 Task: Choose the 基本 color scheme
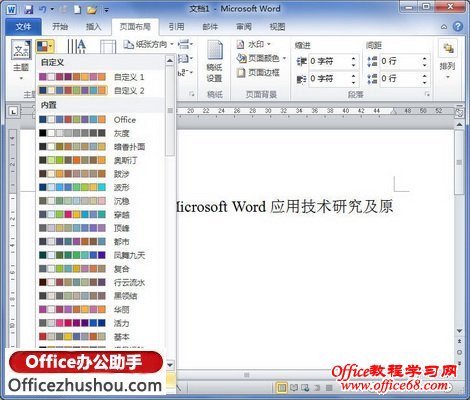(101, 337)
